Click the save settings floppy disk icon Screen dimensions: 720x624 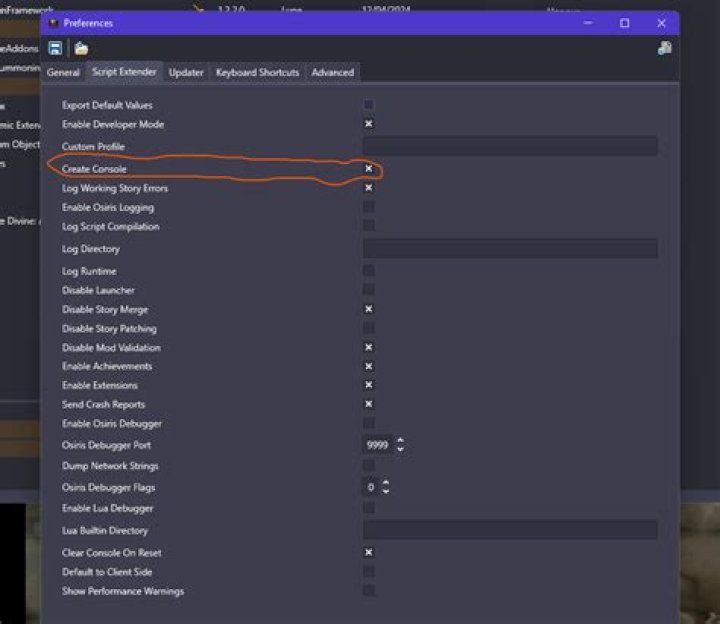[55, 48]
